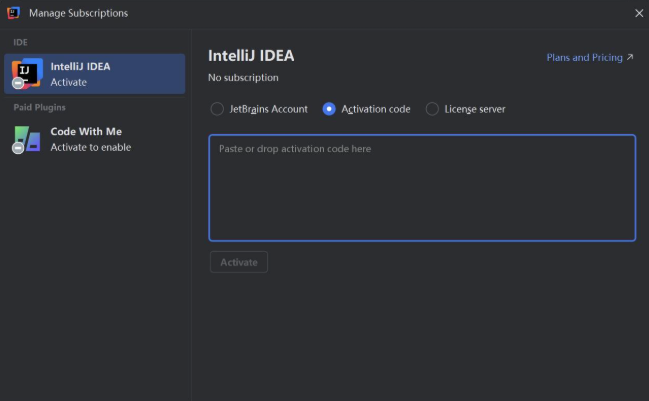Select the IntelliJ IDEA Activate entry in sidebar
This screenshot has width=649, height=401.
pos(95,74)
